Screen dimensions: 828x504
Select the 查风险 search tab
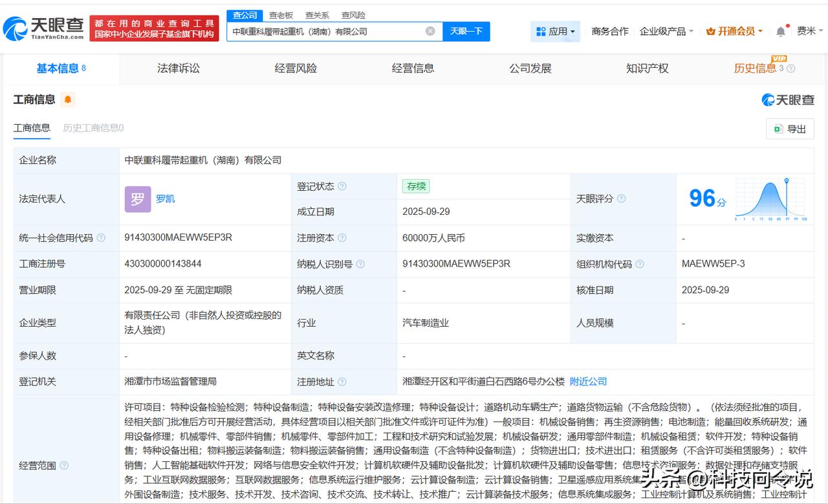point(353,15)
